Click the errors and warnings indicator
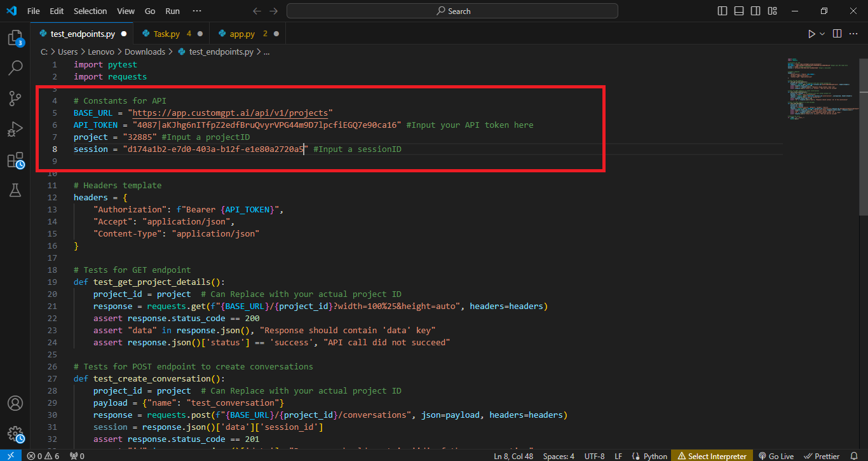868x461 pixels. 42,455
